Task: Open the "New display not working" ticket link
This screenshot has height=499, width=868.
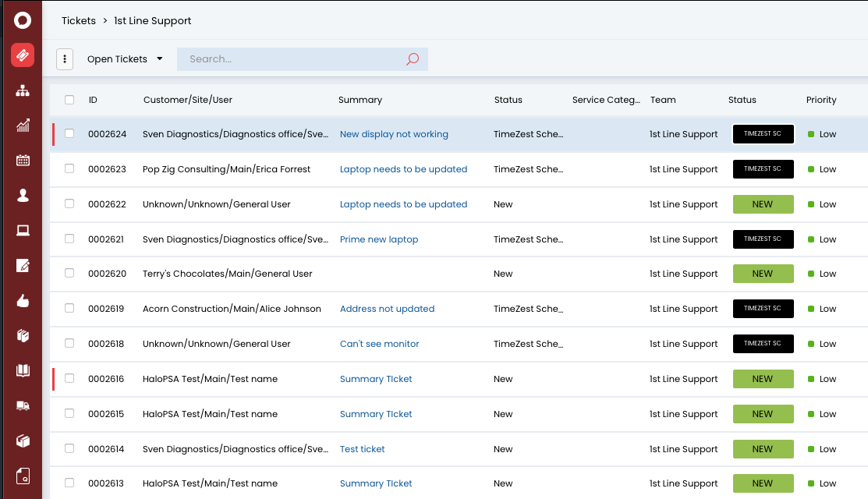Action: click(x=394, y=134)
